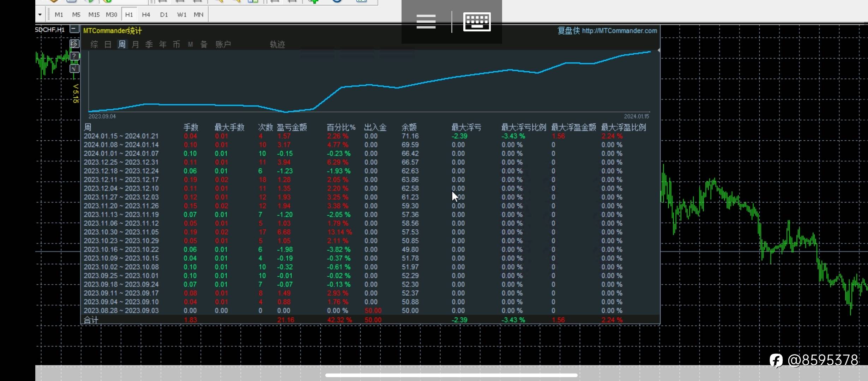
Task: Collapse the MTCommander panel with minus button
Action: click(74, 29)
